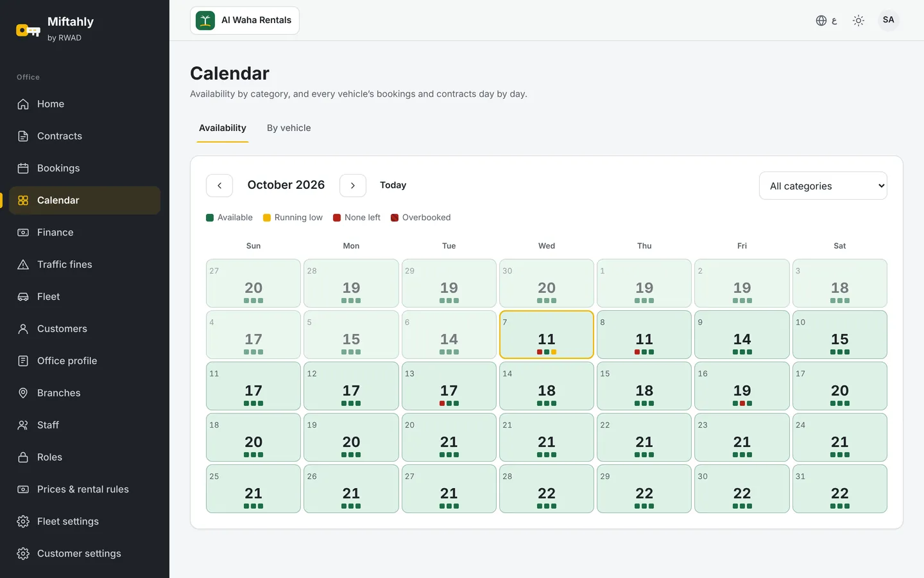Click the Traffic fines warning icon
This screenshot has width=924, height=578.
tap(23, 265)
